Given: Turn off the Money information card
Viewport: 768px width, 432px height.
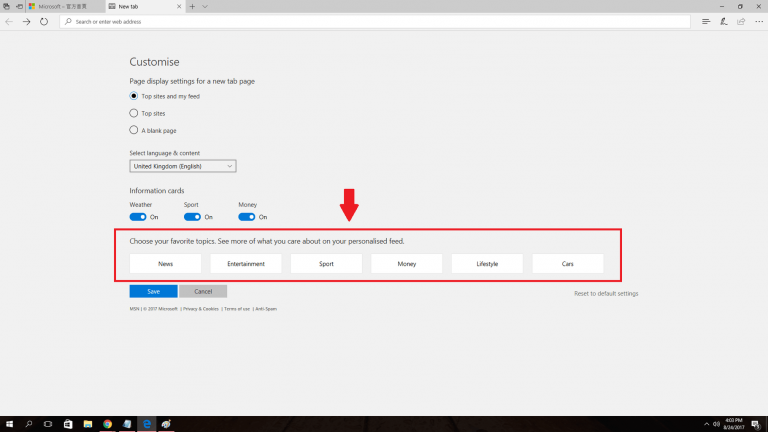Looking at the screenshot, I should coord(247,217).
